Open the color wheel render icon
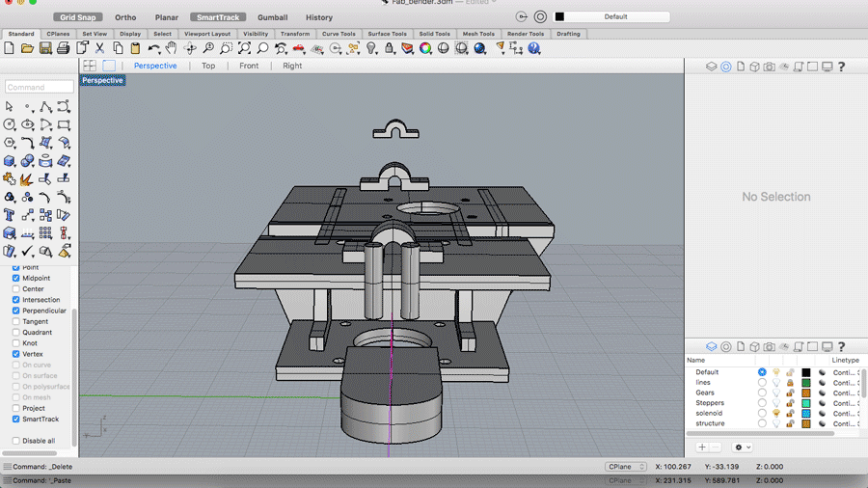 coord(425,48)
